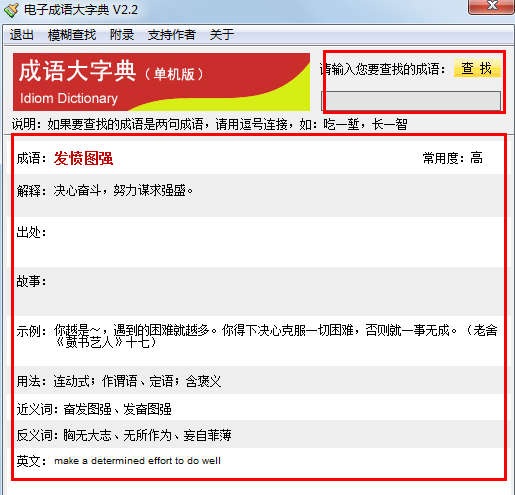Click the 退出 menu item
The height and width of the screenshot is (495, 515).
(x=22, y=35)
